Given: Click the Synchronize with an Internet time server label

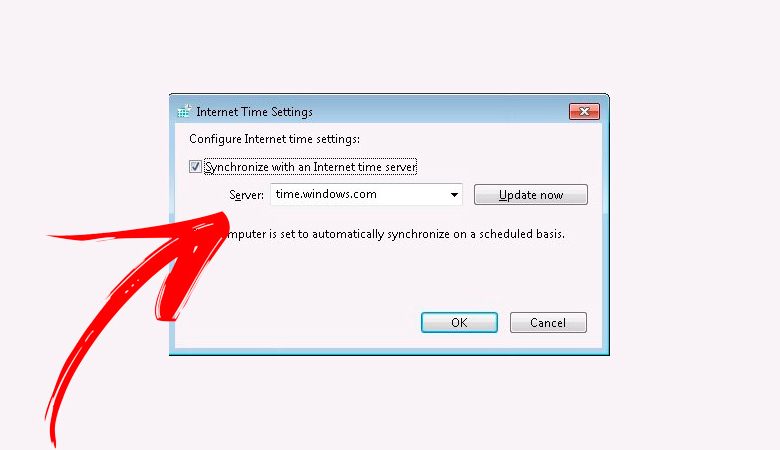Looking at the screenshot, I should coord(310,167).
